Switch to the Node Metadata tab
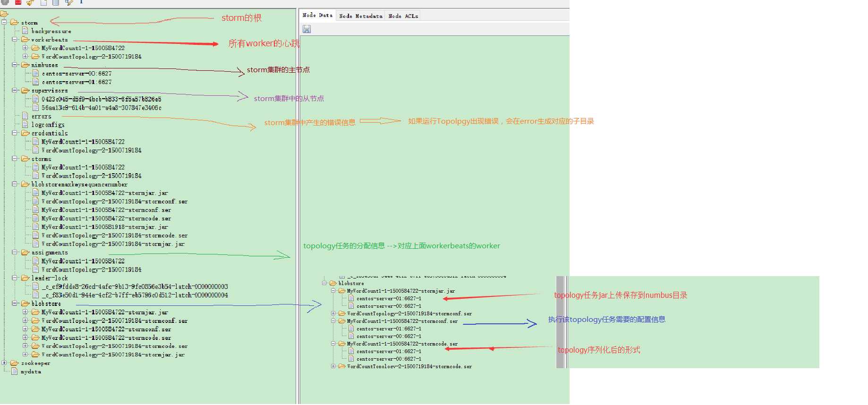The image size is (868, 405). pos(361,16)
